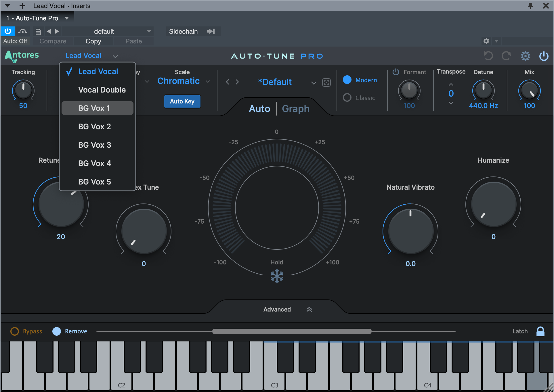The image size is (554, 392).
Task: Click the randomize preset dice icon
Action: tap(326, 82)
